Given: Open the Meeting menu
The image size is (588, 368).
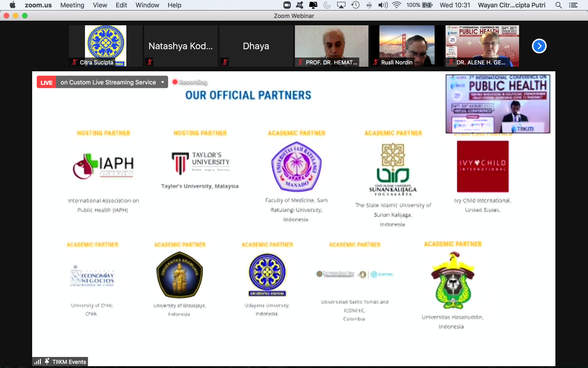Looking at the screenshot, I should (x=72, y=5).
